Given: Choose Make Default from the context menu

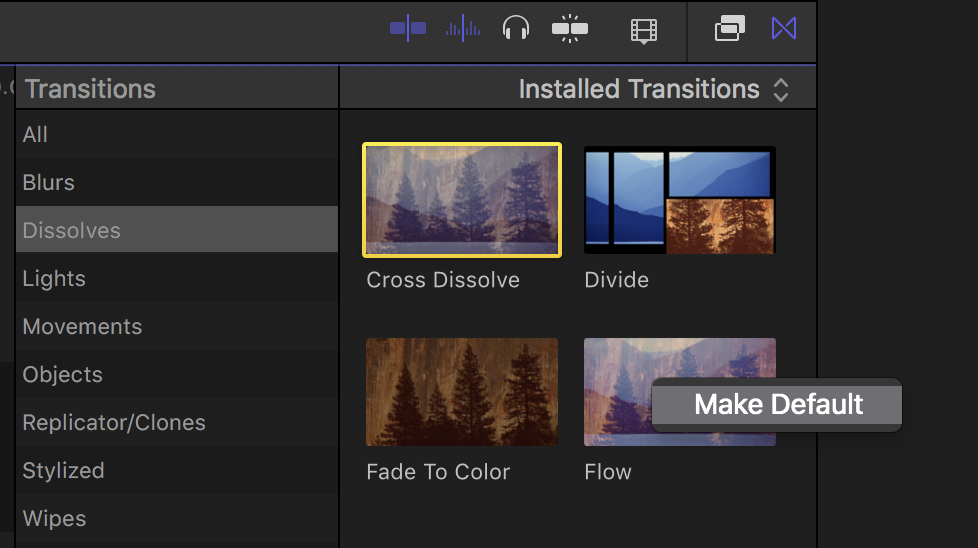Looking at the screenshot, I should pyautogui.click(x=778, y=405).
